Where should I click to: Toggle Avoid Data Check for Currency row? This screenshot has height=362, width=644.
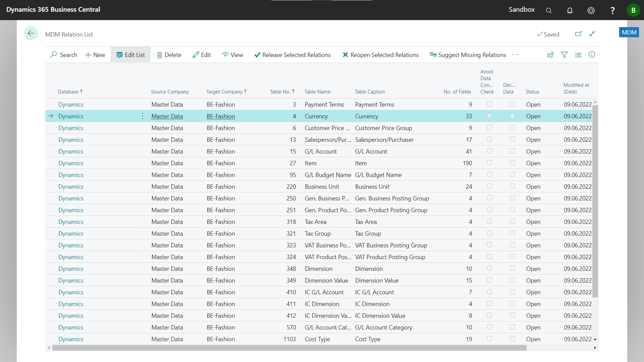489,116
